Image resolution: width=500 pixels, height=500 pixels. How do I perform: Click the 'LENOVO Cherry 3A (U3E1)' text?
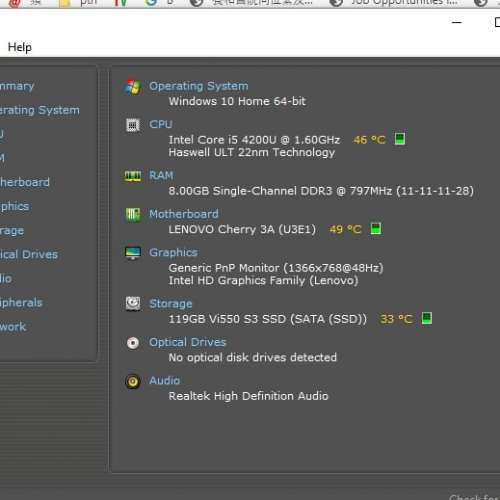(242, 229)
